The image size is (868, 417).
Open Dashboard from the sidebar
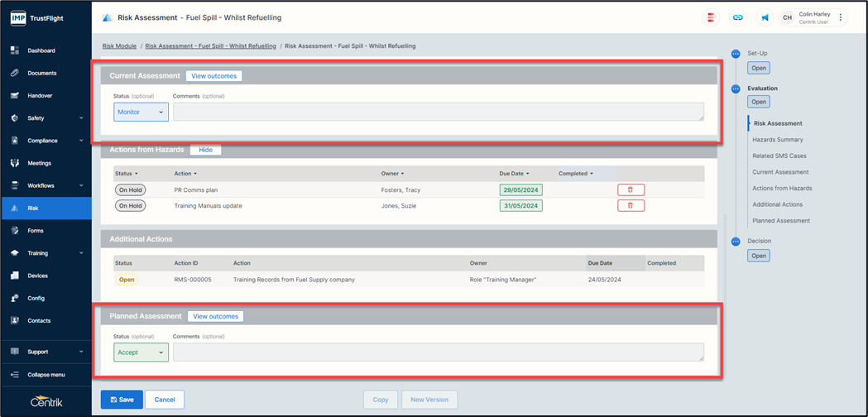(41, 50)
